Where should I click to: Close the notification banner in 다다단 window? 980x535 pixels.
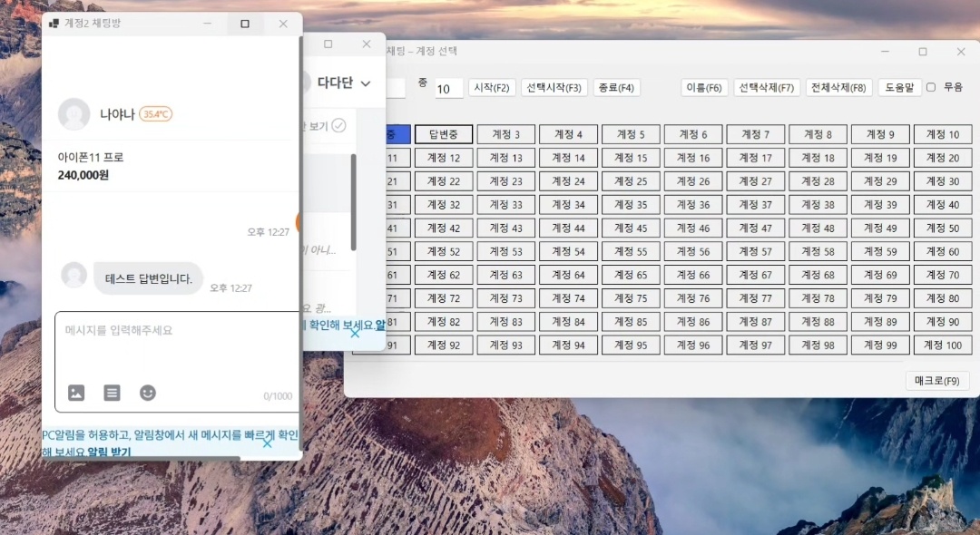point(355,333)
